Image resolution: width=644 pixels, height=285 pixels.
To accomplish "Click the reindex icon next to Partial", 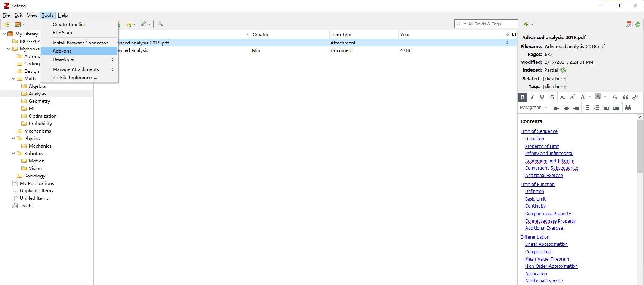I will point(563,70).
